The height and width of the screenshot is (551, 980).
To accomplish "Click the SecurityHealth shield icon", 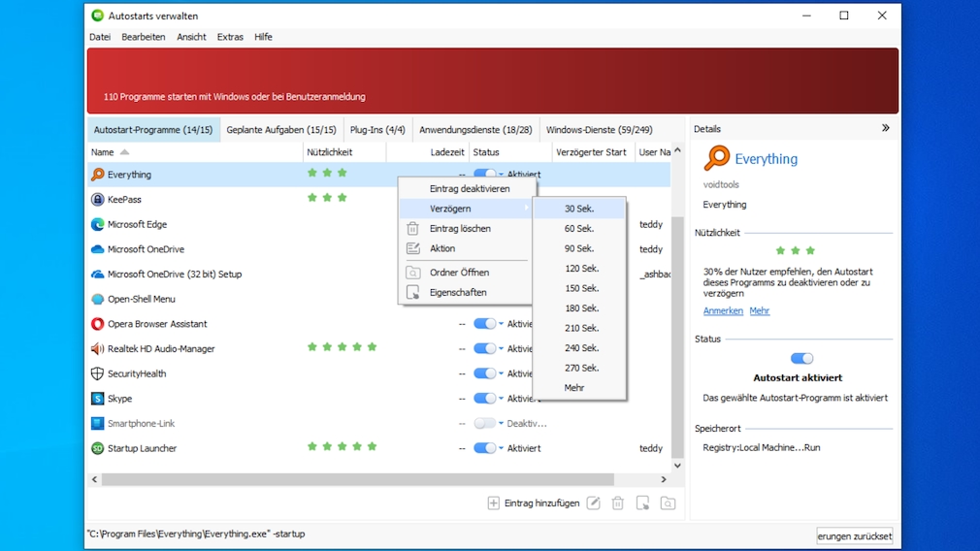I will (97, 373).
